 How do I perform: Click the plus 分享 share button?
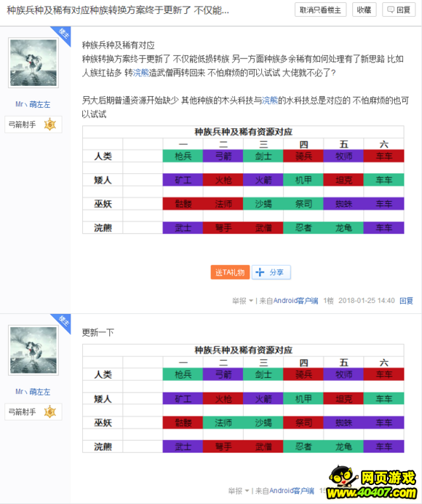[x=271, y=272]
